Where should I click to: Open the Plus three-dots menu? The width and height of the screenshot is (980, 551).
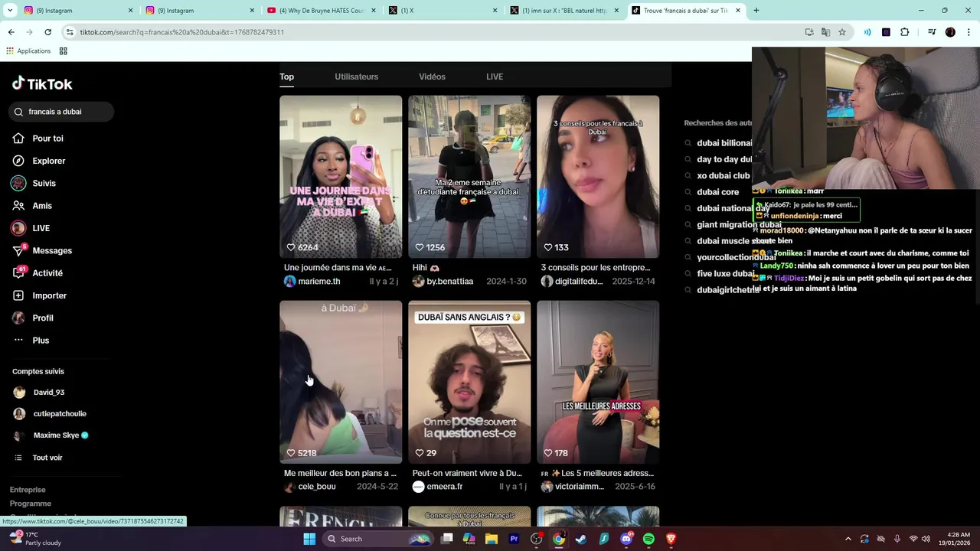pos(18,341)
